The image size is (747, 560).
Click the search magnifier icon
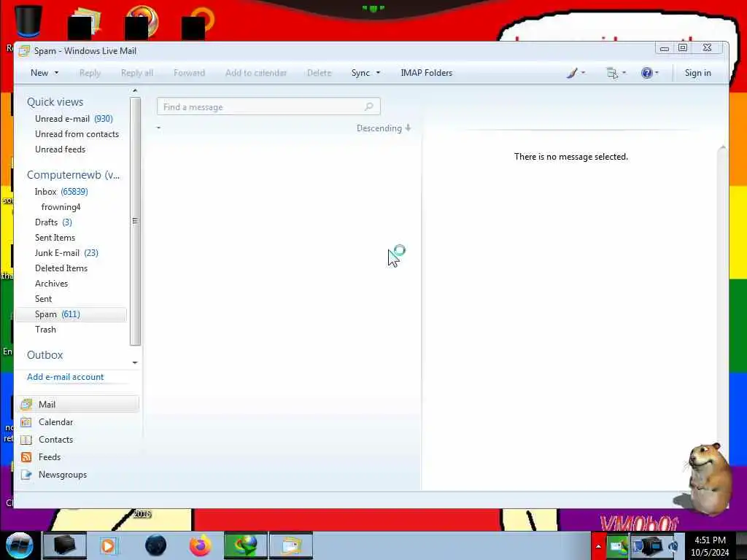[368, 106]
